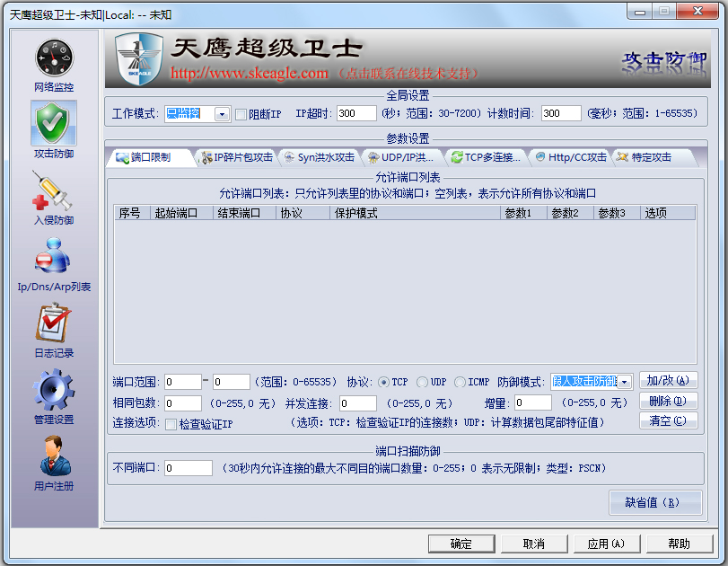This screenshot has width=728, height=566.
Task: Click the 计数时间 input field
Action: coord(561,113)
